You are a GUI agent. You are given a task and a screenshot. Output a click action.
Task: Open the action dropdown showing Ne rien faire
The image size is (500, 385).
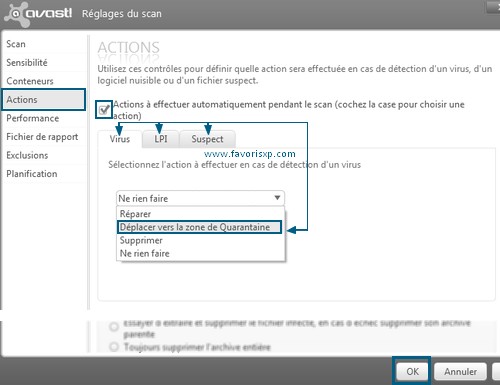point(200,198)
